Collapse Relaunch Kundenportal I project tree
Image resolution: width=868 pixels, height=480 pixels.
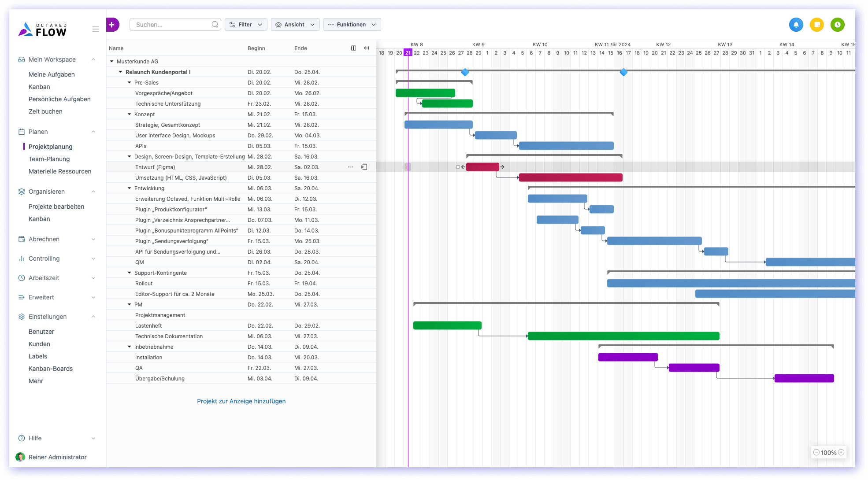tap(121, 72)
